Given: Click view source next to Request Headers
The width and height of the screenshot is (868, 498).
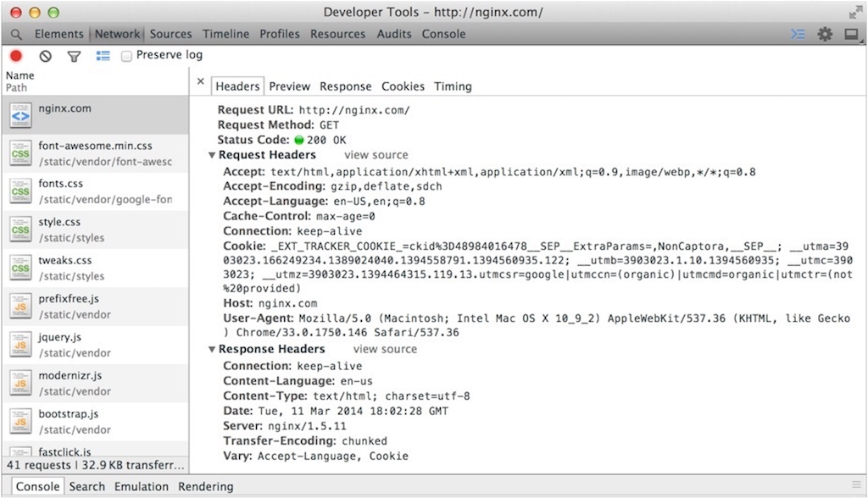Looking at the screenshot, I should 376,155.
